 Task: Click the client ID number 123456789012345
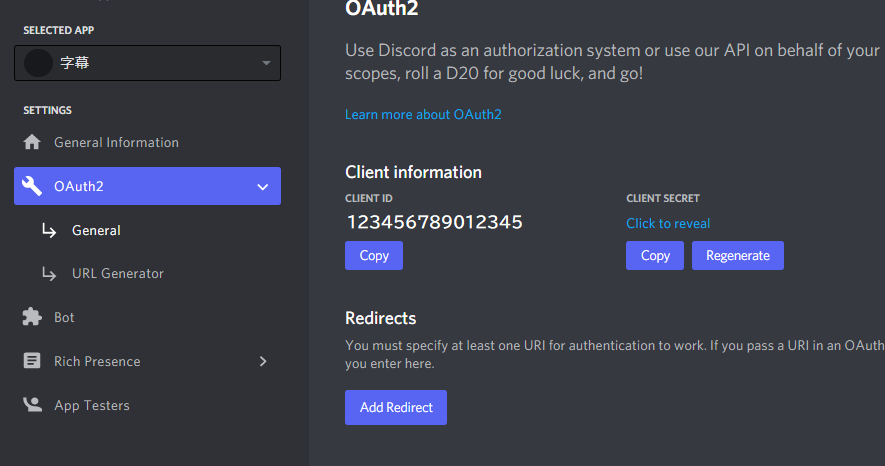pyautogui.click(x=435, y=222)
